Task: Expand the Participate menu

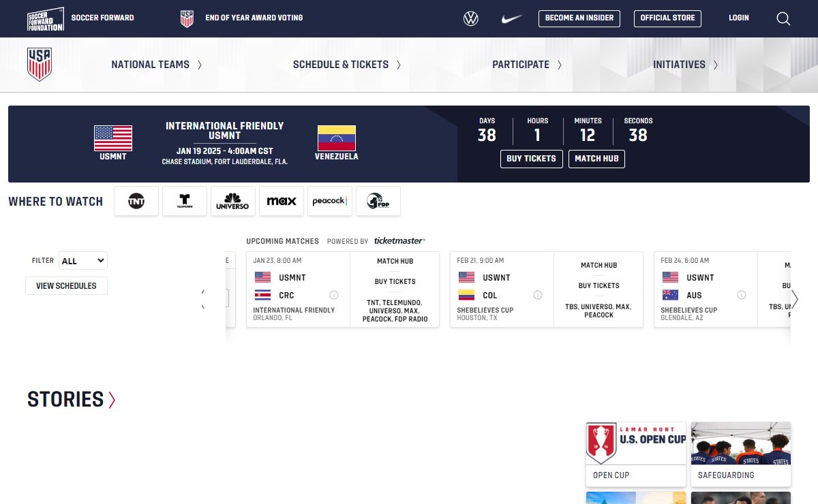Action: pyautogui.click(x=527, y=65)
